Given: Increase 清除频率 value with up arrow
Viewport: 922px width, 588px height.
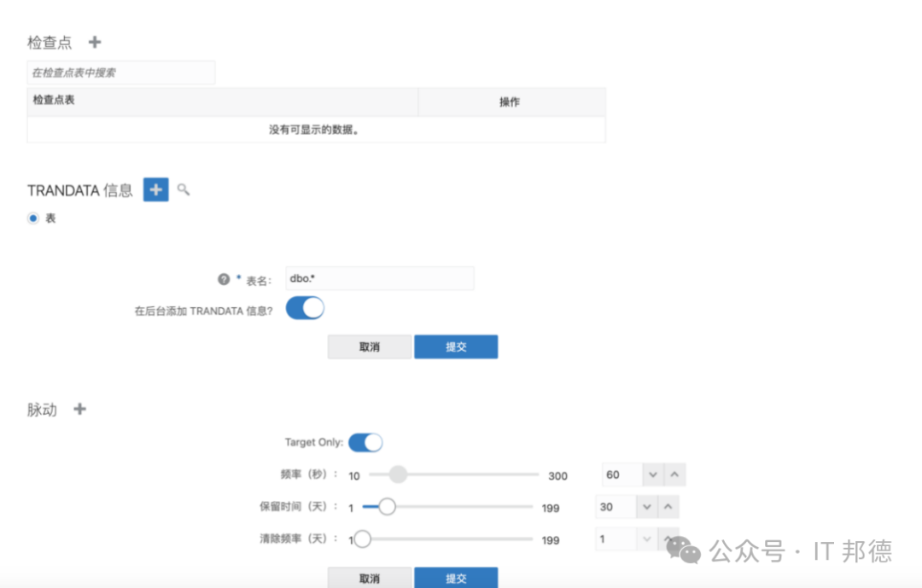Looking at the screenshot, I should point(668,539).
